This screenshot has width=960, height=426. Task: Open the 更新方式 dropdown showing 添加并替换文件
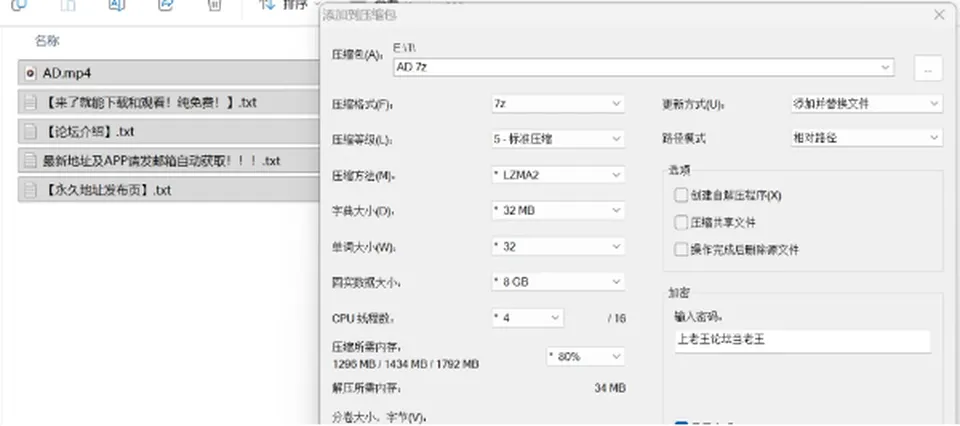pyautogui.click(x=865, y=104)
